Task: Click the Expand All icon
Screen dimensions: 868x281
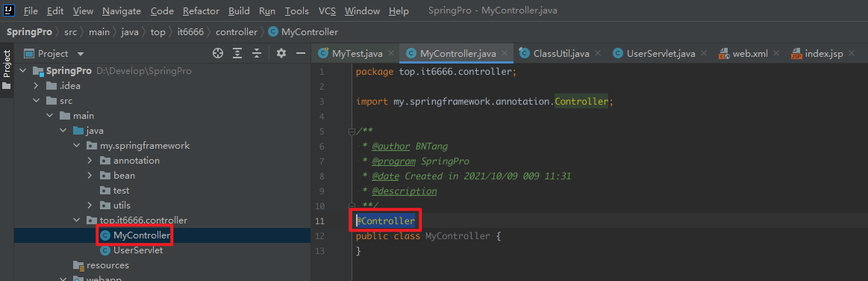Action: tap(237, 53)
